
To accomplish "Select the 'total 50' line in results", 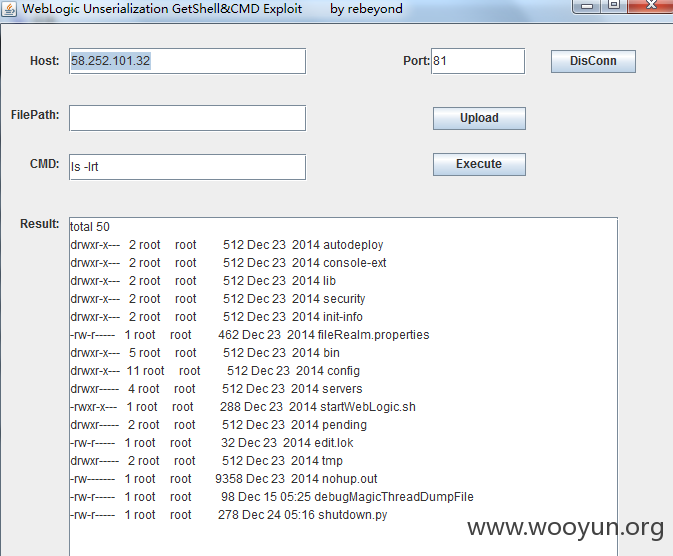I will [90, 227].
